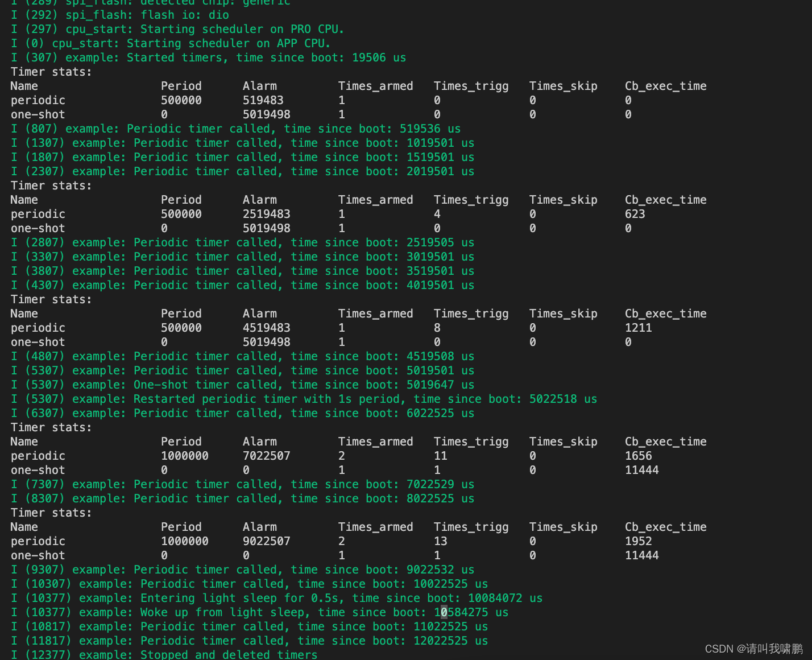This screenshot has height=660, width=812.
Task: Click the Alarm value 4519483
Action: click(x=267, y=328)
